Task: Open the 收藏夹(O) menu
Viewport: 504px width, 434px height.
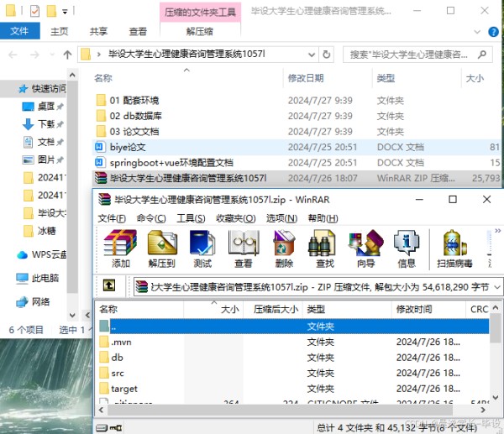Action: (x=235, y=218)
